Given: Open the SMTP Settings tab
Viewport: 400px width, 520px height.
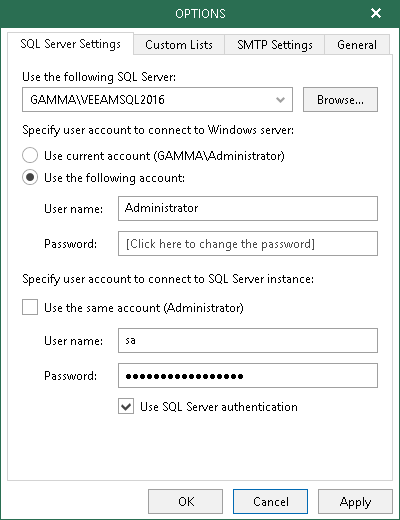Looking at the screenshot, I should [x=275, y=45].
